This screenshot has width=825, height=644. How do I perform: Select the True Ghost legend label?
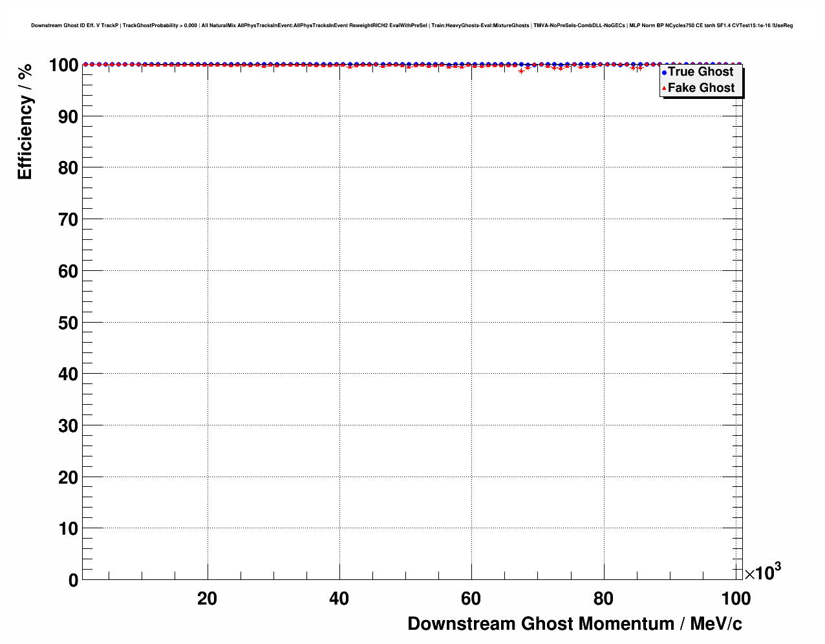point(701,72)
